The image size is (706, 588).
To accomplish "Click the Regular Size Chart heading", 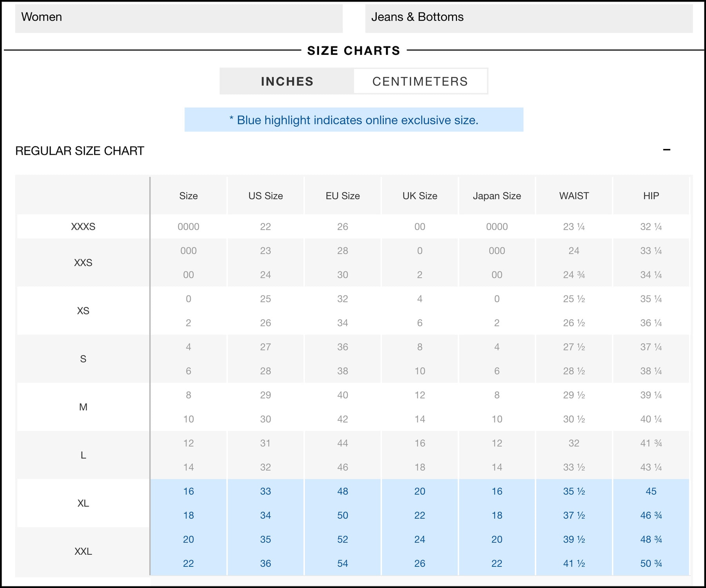I will click(80, 151).
